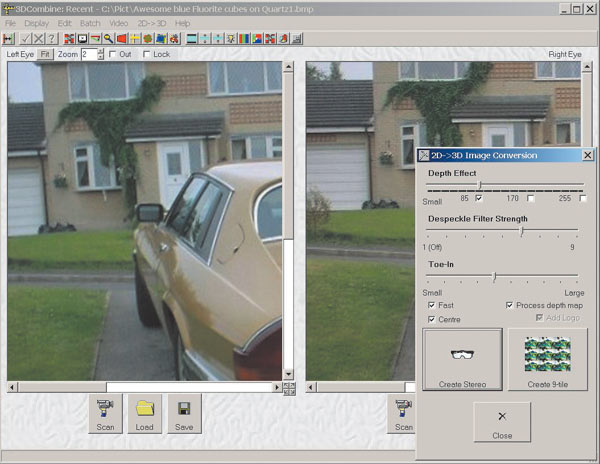Disable the Process depth map checkbox

pyautogui.click(x=509, y=305)
